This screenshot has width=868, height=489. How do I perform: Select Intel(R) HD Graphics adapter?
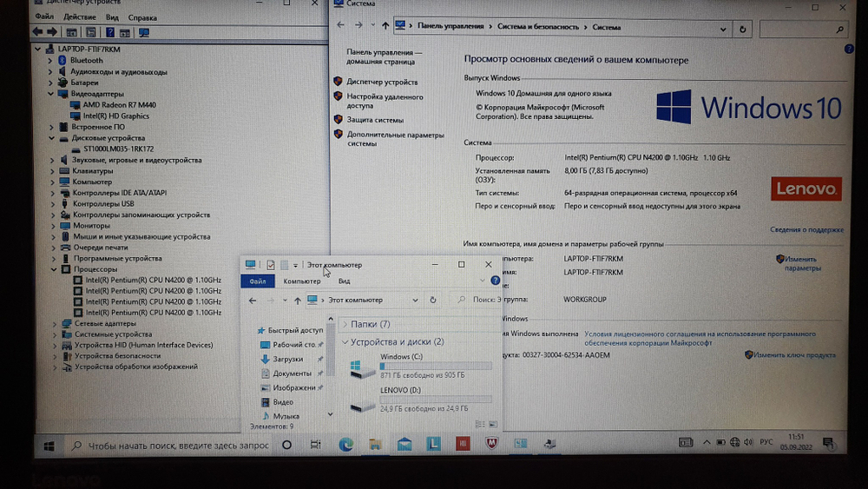pyautogui.click(x=115, y=116)
